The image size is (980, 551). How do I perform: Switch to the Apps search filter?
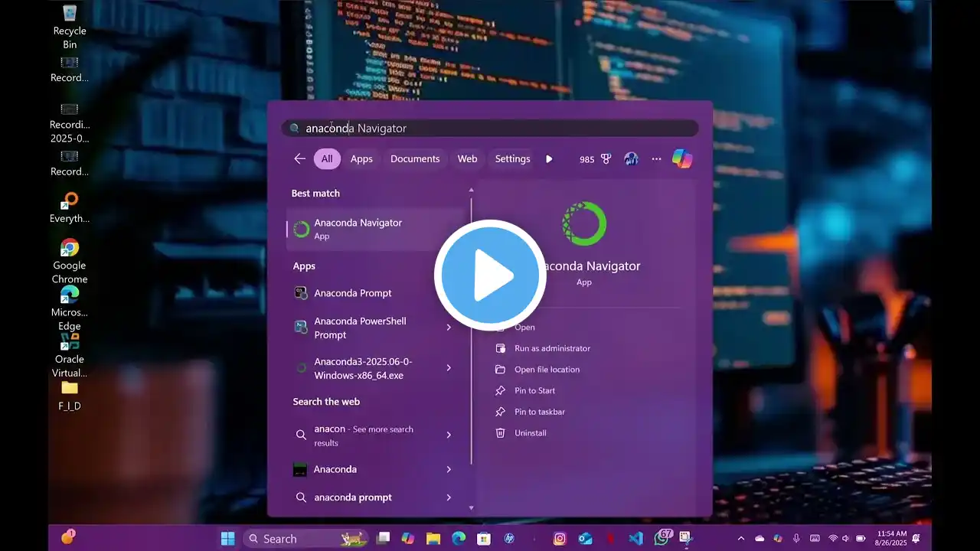click(361, 158)
